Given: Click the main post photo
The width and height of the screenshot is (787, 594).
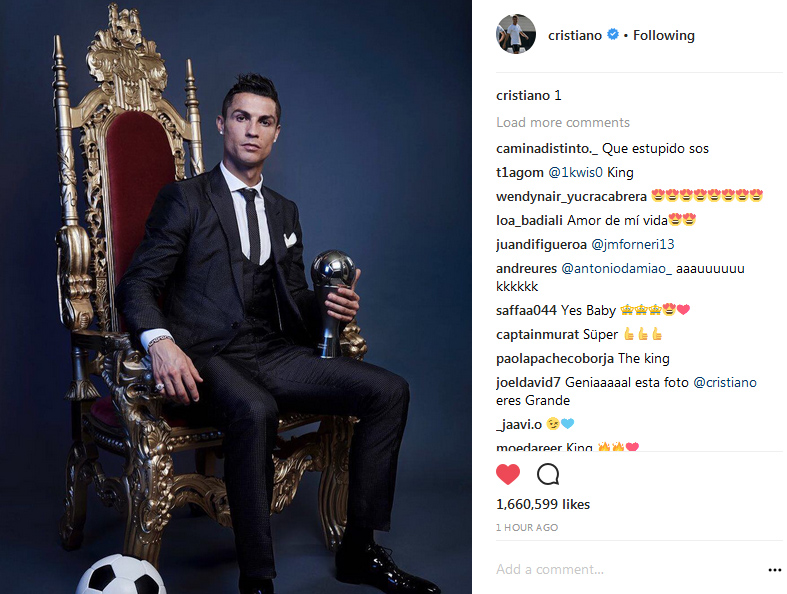Looking at the screenshot, I should tap(236, 297).
